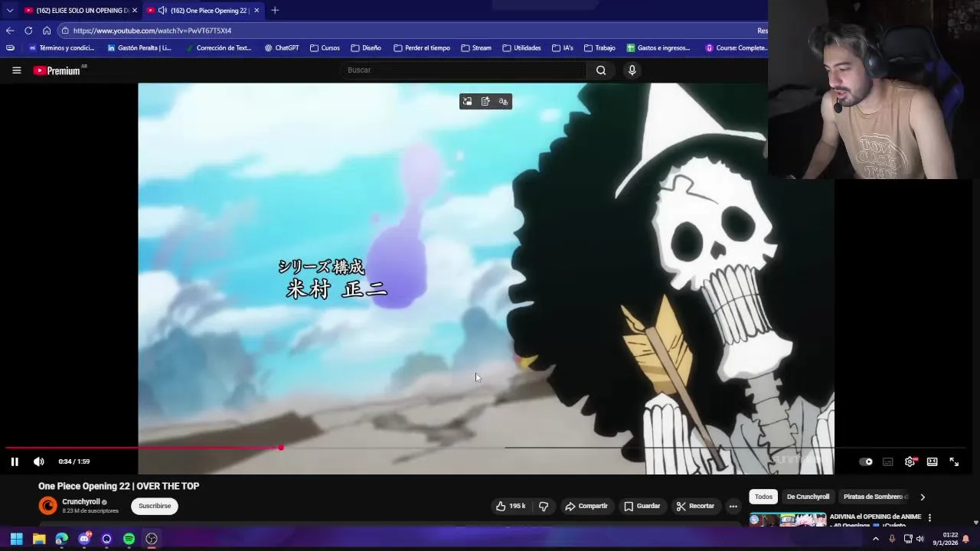
Task: Dislike the video with thumbs down
Action: click(544, 506)
